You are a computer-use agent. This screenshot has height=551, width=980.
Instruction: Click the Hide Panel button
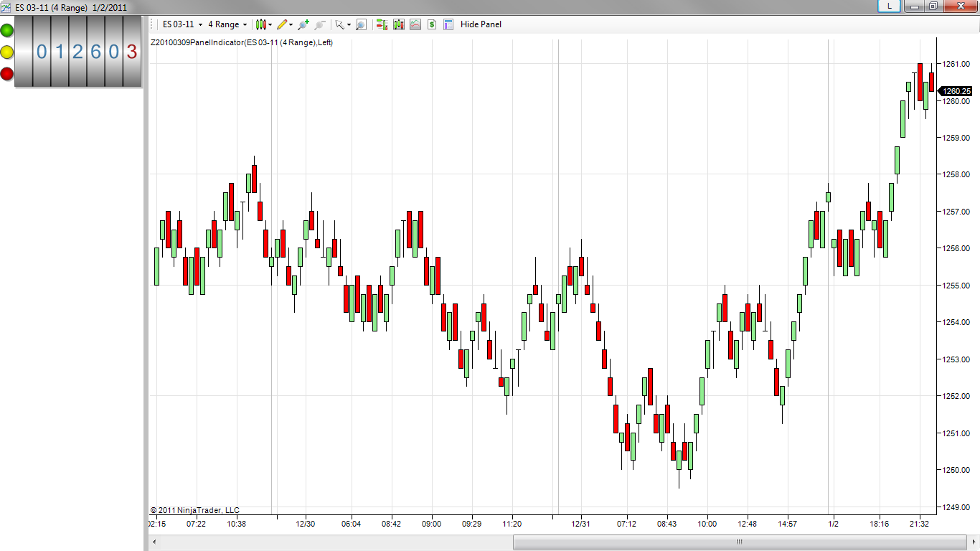coord(481,24)
